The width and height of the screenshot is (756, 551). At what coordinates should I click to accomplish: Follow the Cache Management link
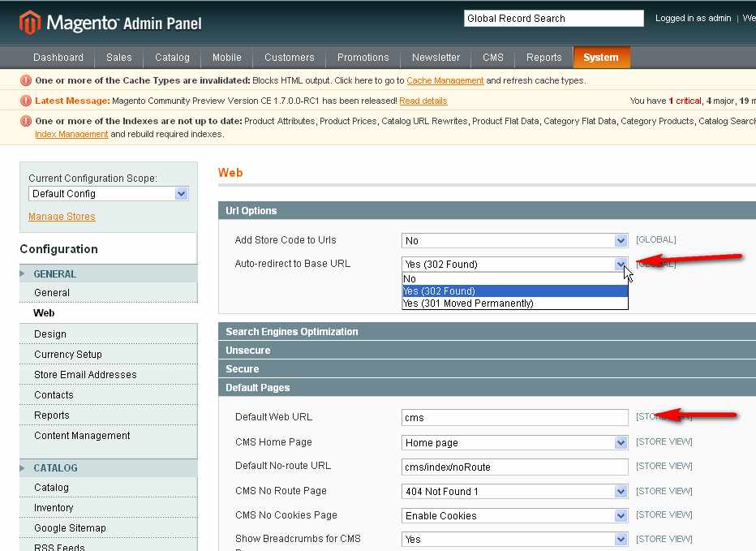point(445,81)
